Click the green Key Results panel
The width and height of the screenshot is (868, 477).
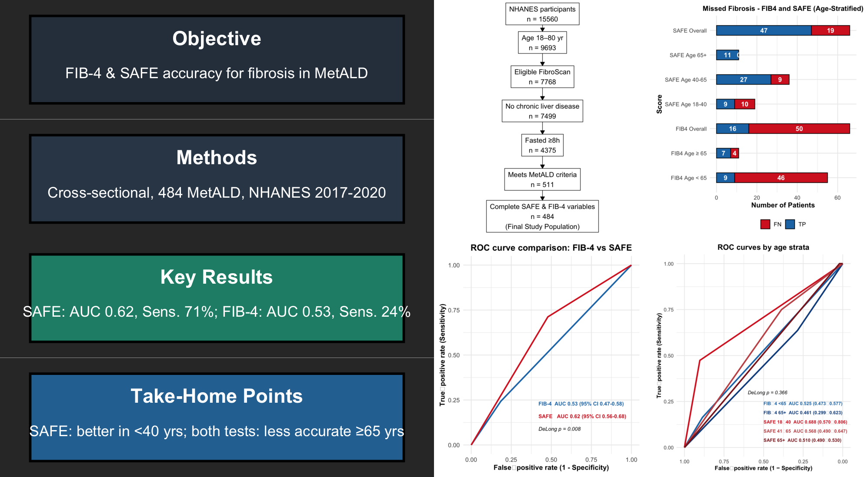coord(217,298)
